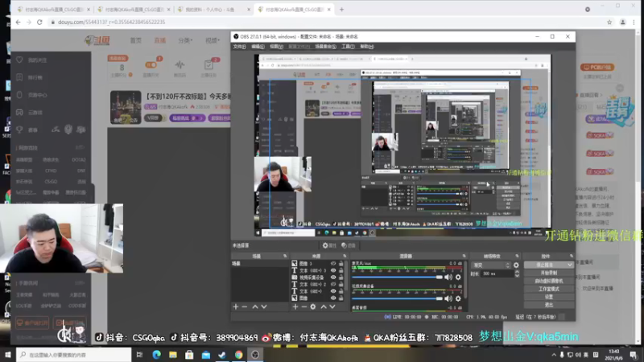The width and height of the screenshot is (644, 362).
Task: Add a new scene with the plus icon
Action: (236, 306)
